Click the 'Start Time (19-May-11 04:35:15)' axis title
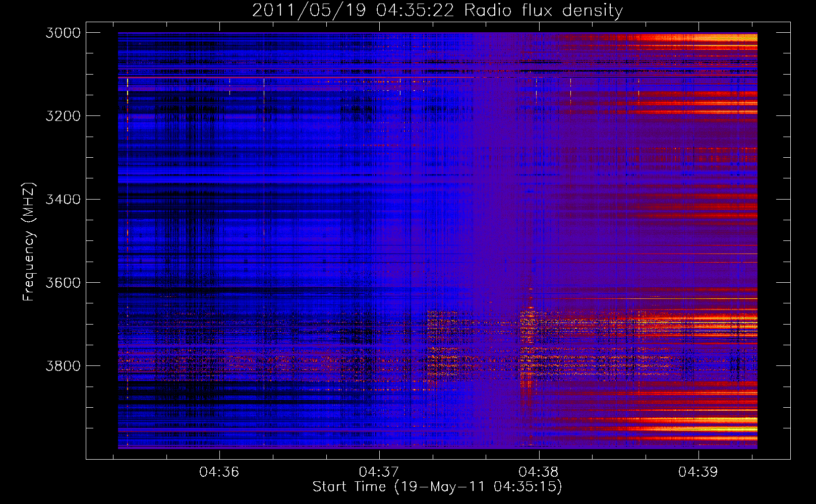 point(437,487)
